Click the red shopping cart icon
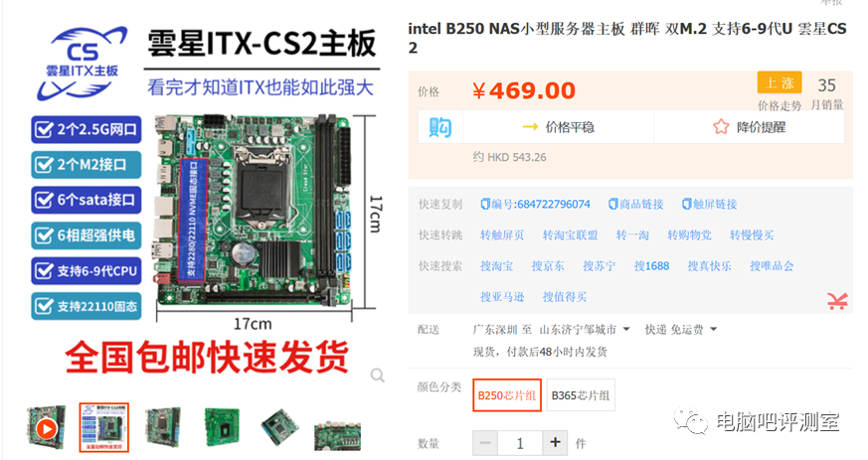 coord(837,301)
